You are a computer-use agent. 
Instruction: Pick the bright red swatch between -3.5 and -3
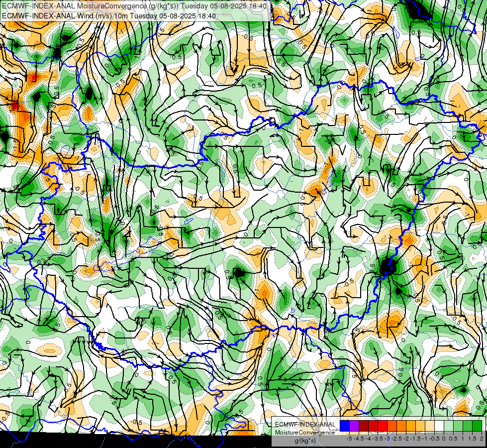(x=383, y=426)
